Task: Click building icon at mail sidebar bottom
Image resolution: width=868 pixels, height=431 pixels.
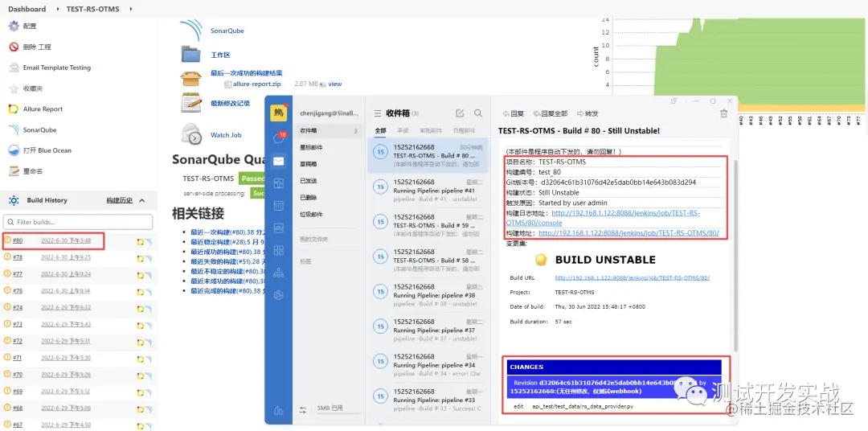Action: (x=278, y=410)
